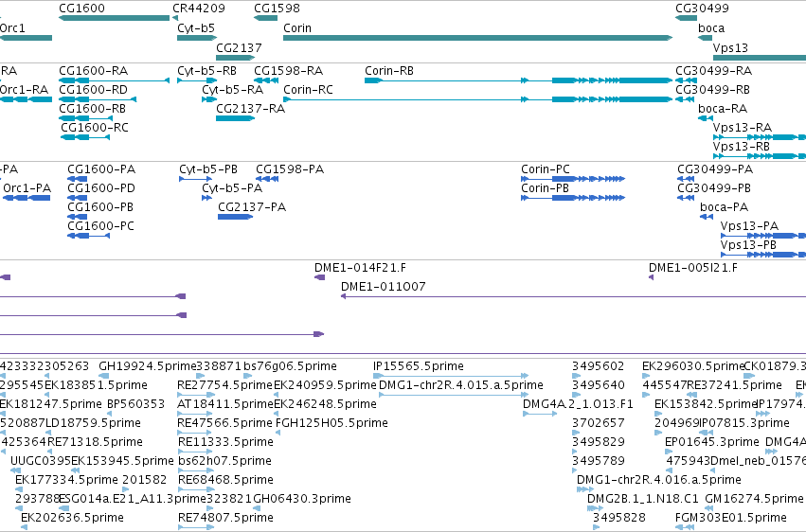Click the CG2137 gene bar
806x532 pixels.
pos(236,58)
